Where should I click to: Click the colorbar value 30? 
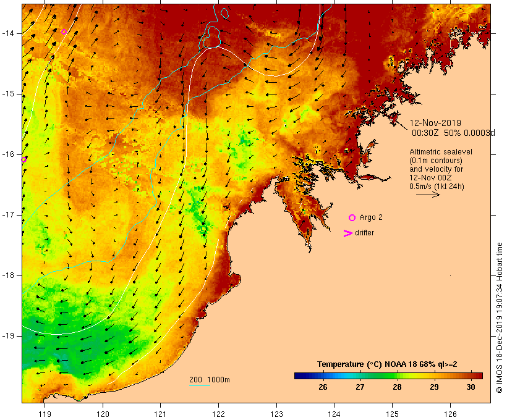471,387
